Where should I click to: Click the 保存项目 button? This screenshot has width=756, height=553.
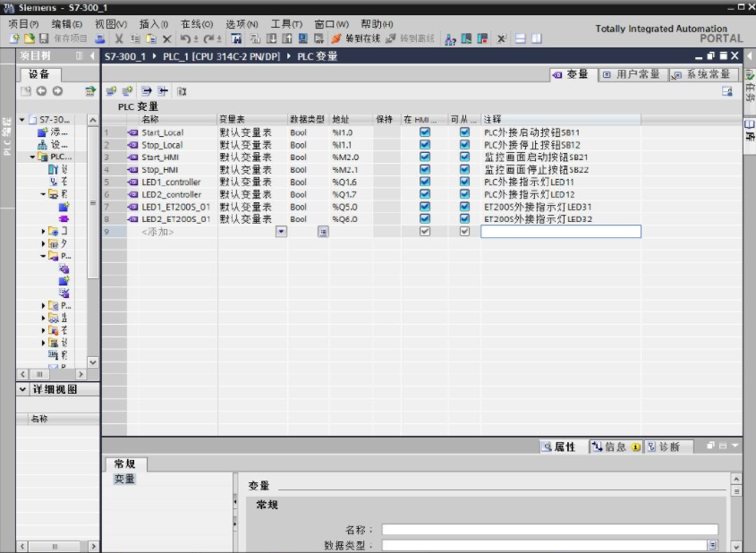point(64,38)
